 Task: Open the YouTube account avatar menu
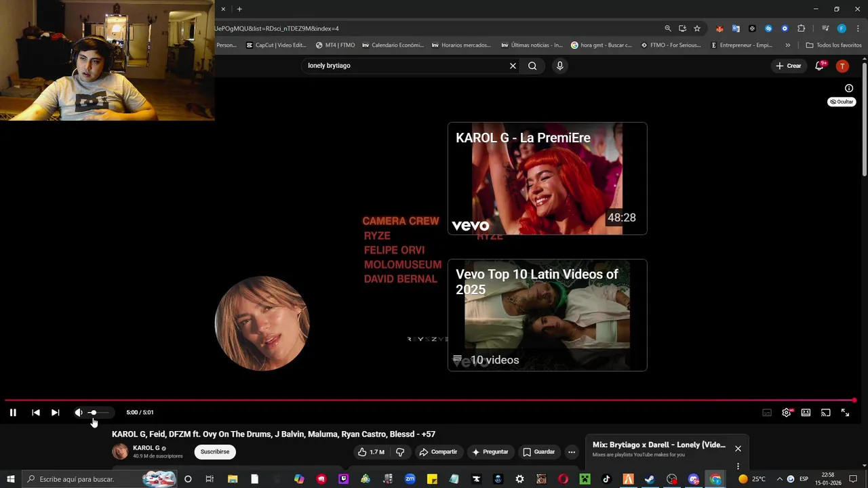[842, 66]
